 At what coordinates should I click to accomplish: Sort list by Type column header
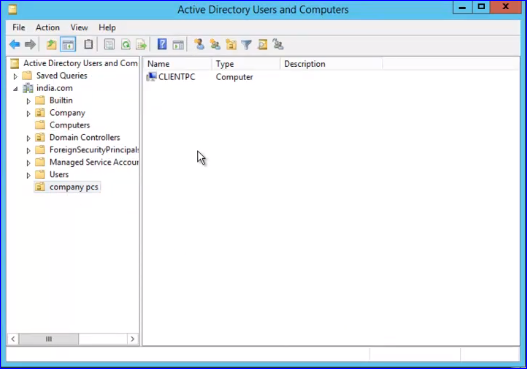point(246,64)
